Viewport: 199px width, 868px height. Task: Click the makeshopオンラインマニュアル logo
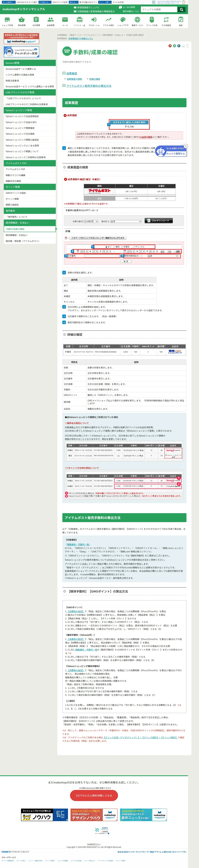pos(24,9)
